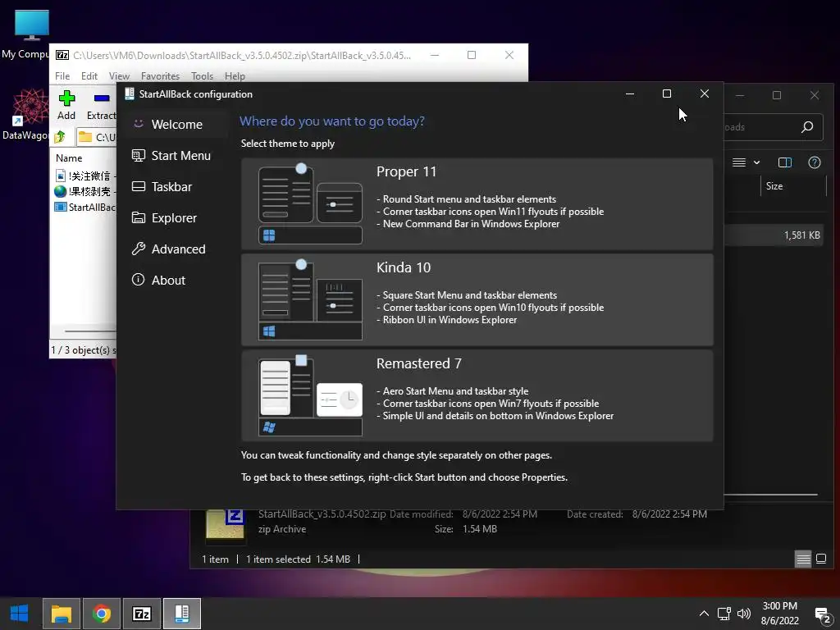
Task: Open Google Chrome from the taskbar
Action: click(101, 614)
